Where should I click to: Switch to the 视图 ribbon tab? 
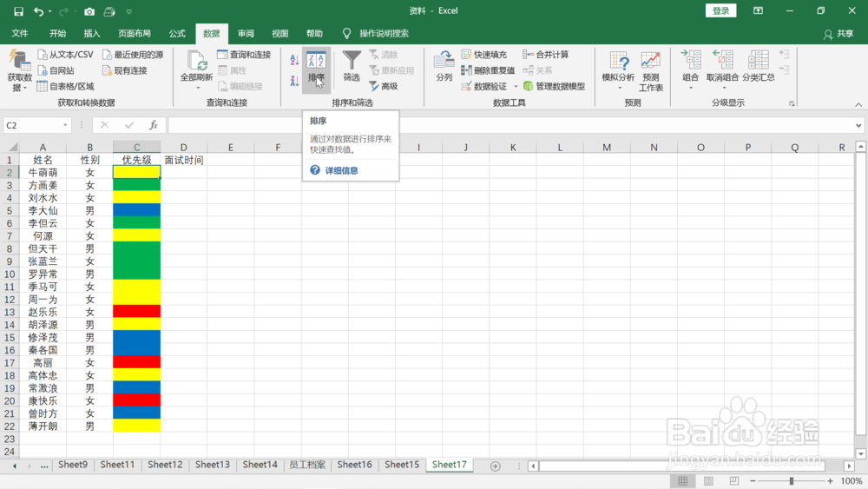pos(279,33)
